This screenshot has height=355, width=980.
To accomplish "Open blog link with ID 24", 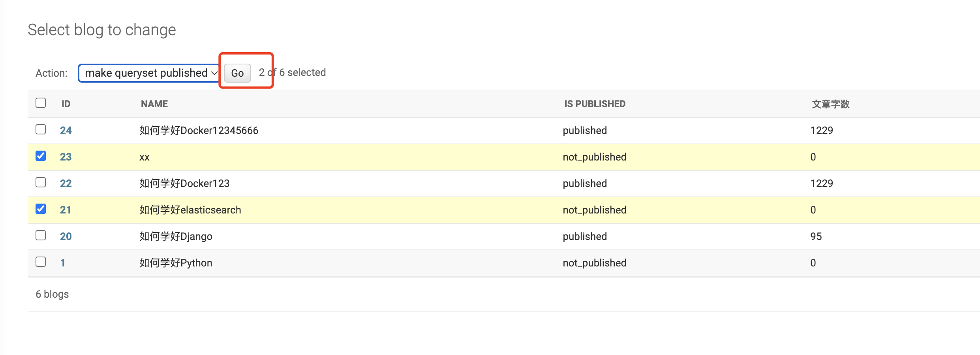I will 66,130.
